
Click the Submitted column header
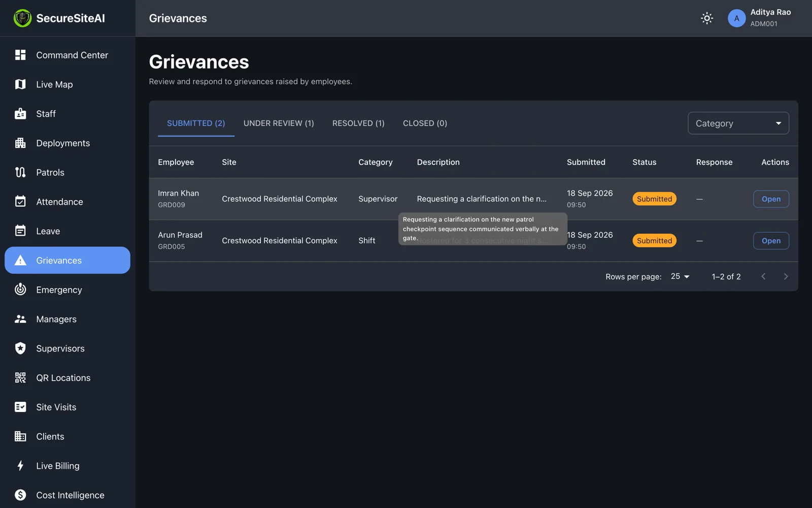(586, 162)
